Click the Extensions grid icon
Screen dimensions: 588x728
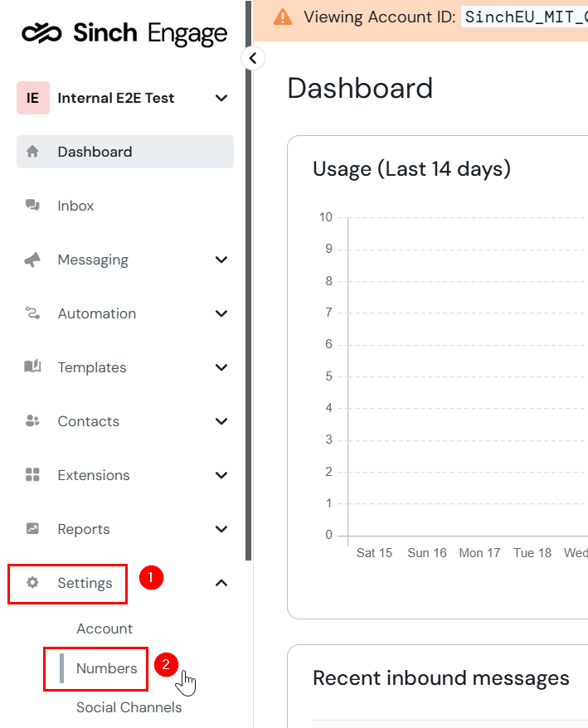point(32,475)
